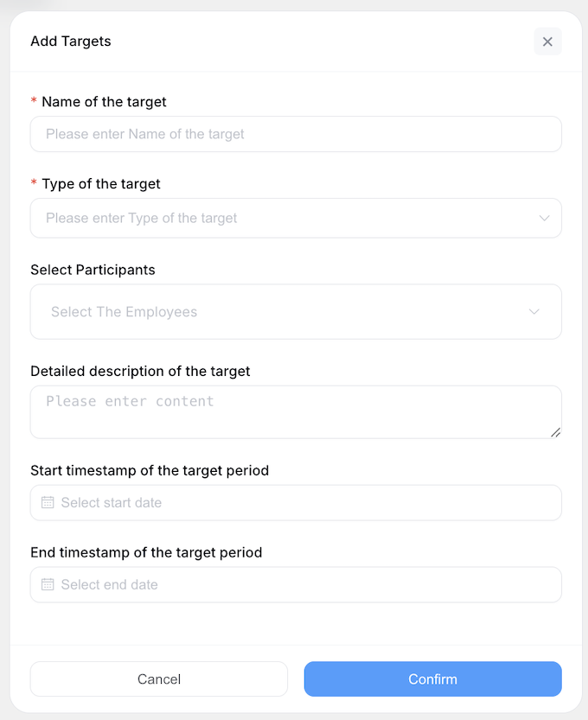Click the description textarea resize handle
The height and width of the screenshot is (720, 588).
point(555,431)
